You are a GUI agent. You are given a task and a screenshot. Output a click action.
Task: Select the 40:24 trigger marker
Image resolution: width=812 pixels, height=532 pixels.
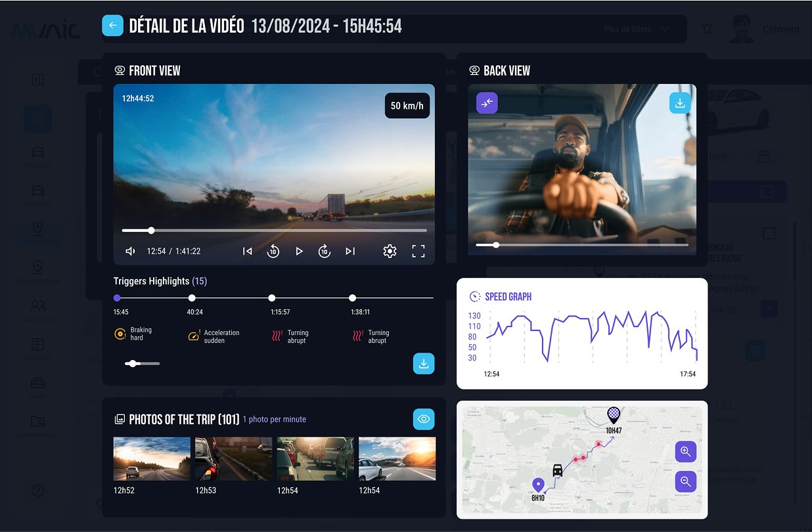[192, 298]
